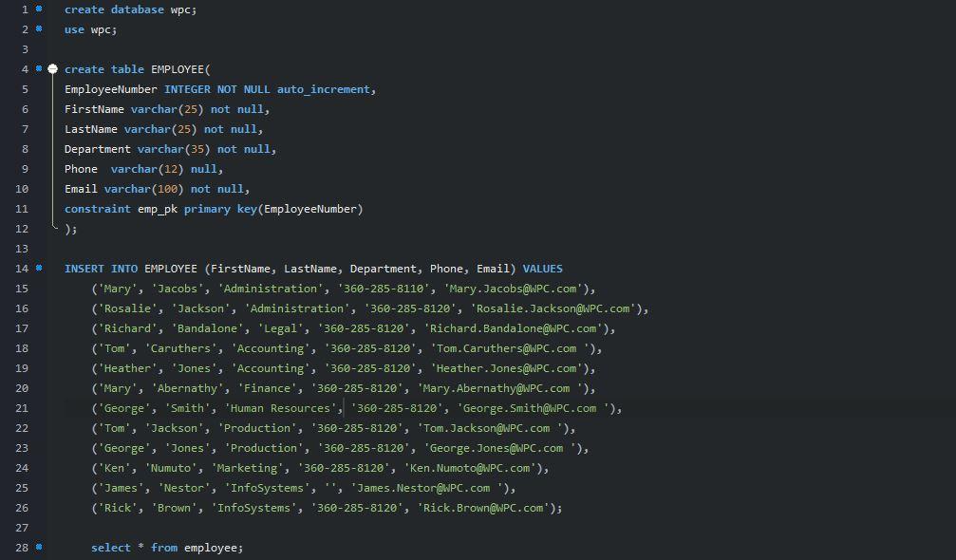Click line number 1 in the gutter

(x=24, y=9)
